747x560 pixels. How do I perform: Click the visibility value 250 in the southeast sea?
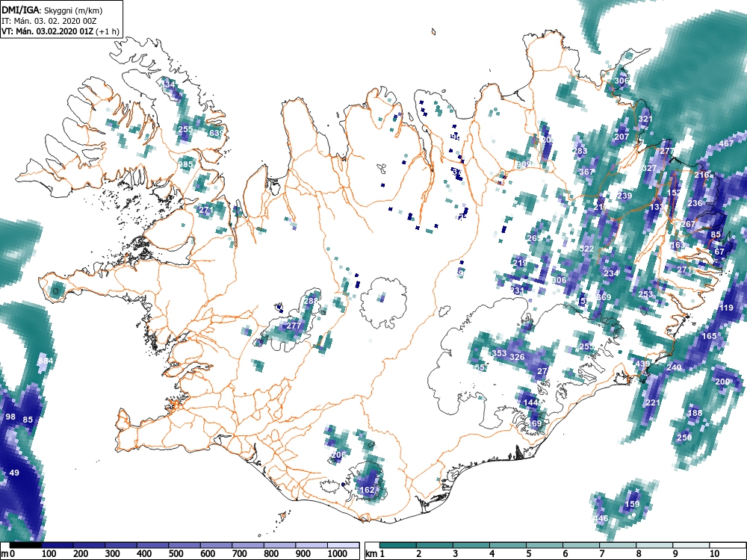[x=684, y=438]
